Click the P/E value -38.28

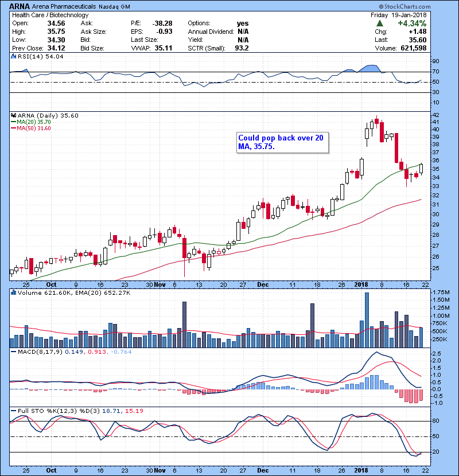tap(162, 24)
